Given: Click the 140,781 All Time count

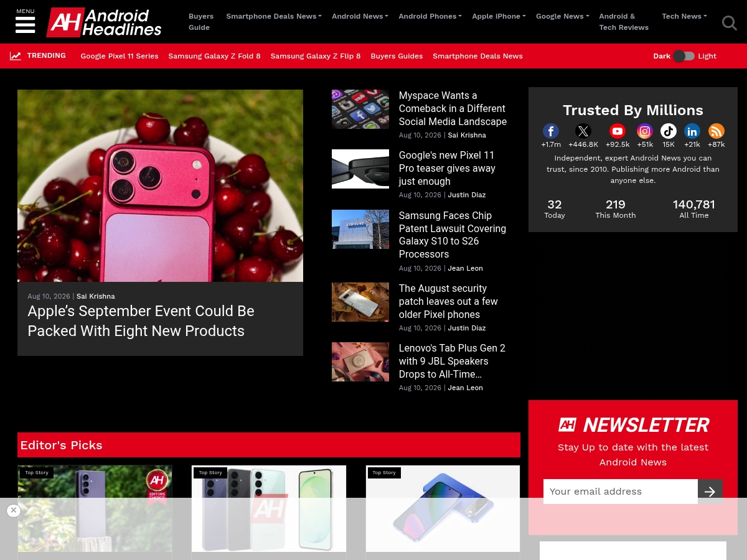Looking at the screenshot, I should 694,204.
